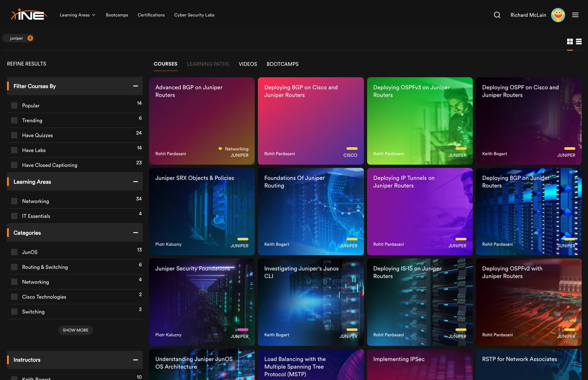Image resolution: width=588 pixels, height=380 pixels.
Task: Click Rohit Pardasani on Advanced BGP card
Action: tap(171, 154)
